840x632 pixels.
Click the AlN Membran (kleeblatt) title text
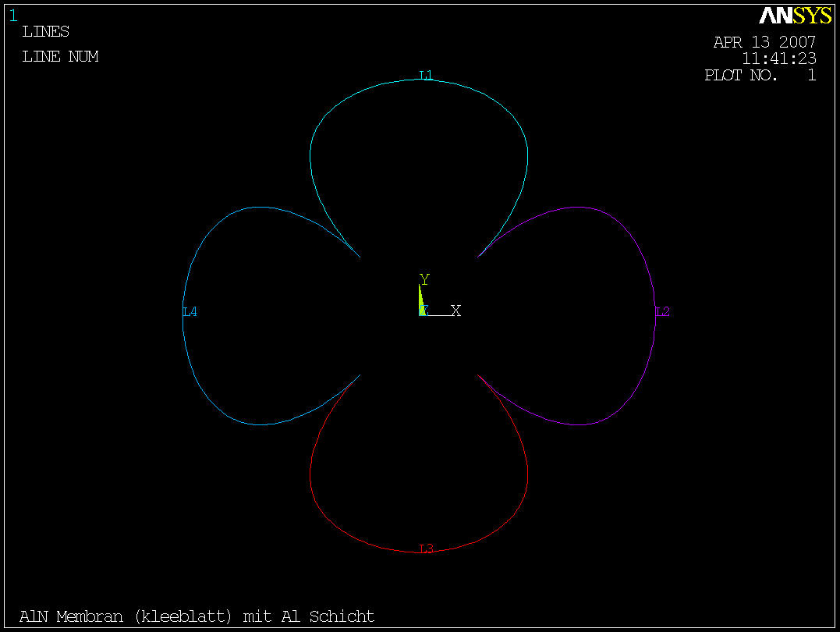pos(197,616)
